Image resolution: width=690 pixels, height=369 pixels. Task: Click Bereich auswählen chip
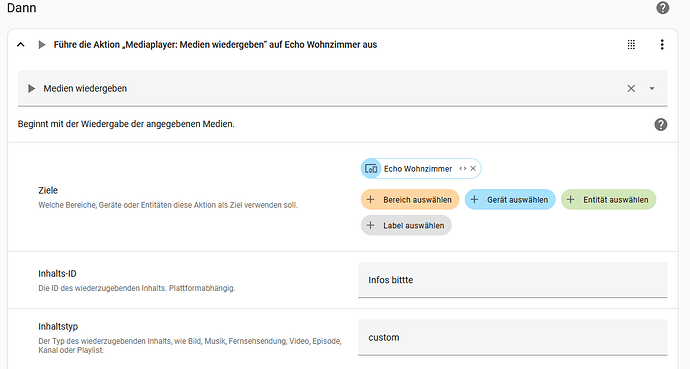pos(410,200)
